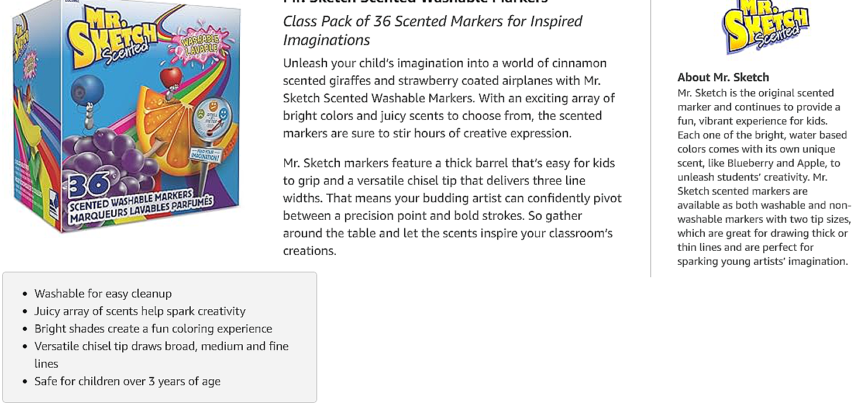
Task: Click the 'Washable for easy cleanup' bullet
Action: point(103,293)
